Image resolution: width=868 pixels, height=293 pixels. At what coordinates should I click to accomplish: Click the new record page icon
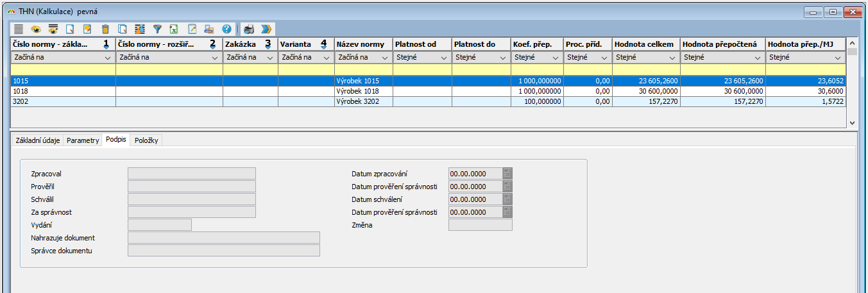[70, 29]
